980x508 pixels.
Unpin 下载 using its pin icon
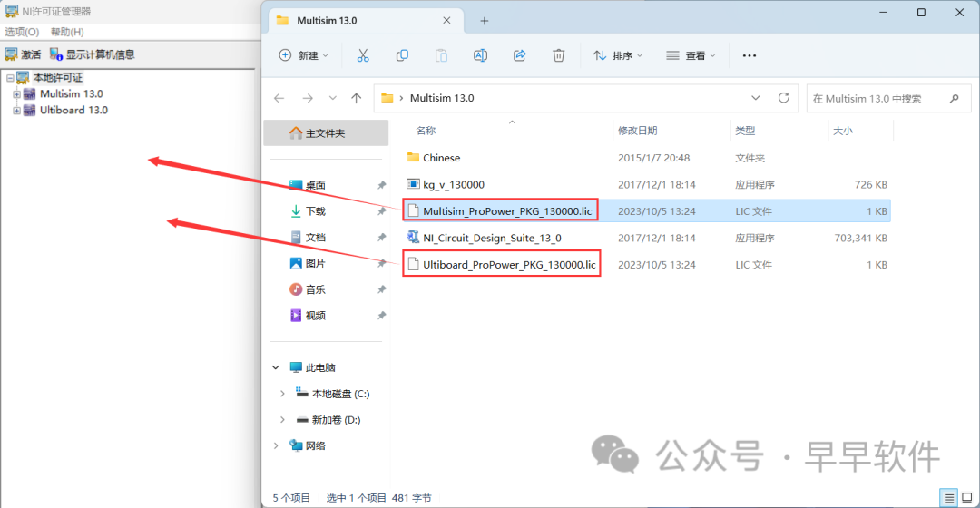click(381, 211)
